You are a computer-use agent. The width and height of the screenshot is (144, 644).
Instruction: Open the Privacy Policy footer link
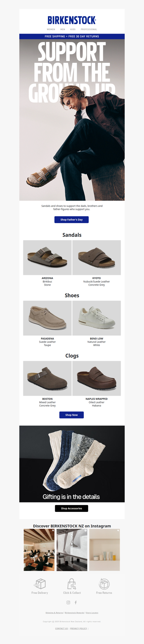pyautogui.click(x=78, y=628)
